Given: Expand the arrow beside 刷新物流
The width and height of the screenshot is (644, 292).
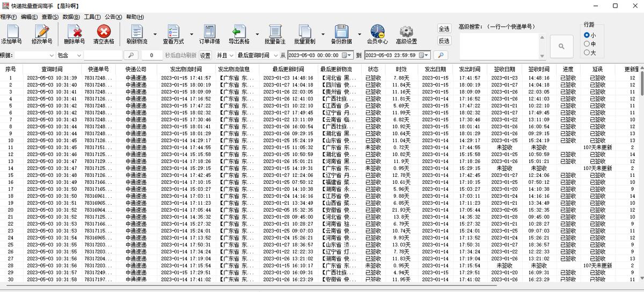Looking at the screenshot, I should [155, 34].
